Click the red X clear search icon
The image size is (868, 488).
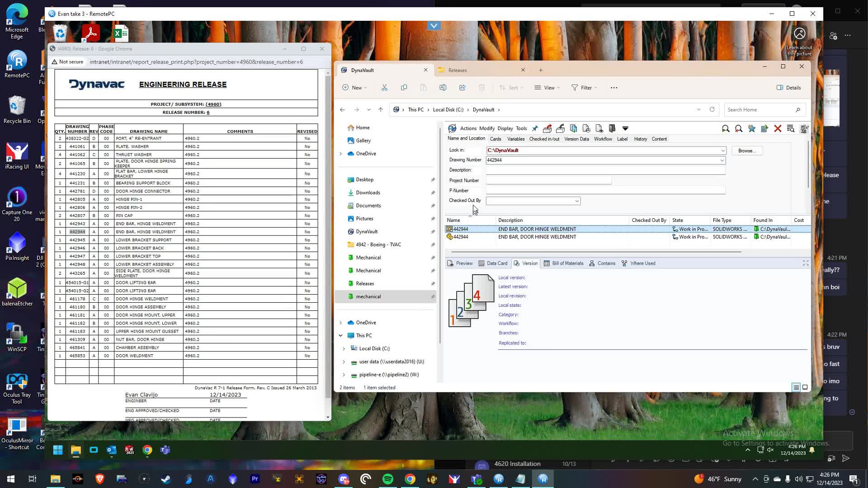[778, 129]
